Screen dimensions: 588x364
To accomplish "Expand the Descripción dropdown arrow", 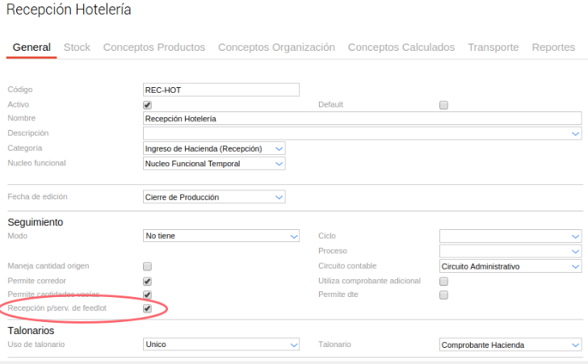I will pyautogui.click(x=575, y=134).
